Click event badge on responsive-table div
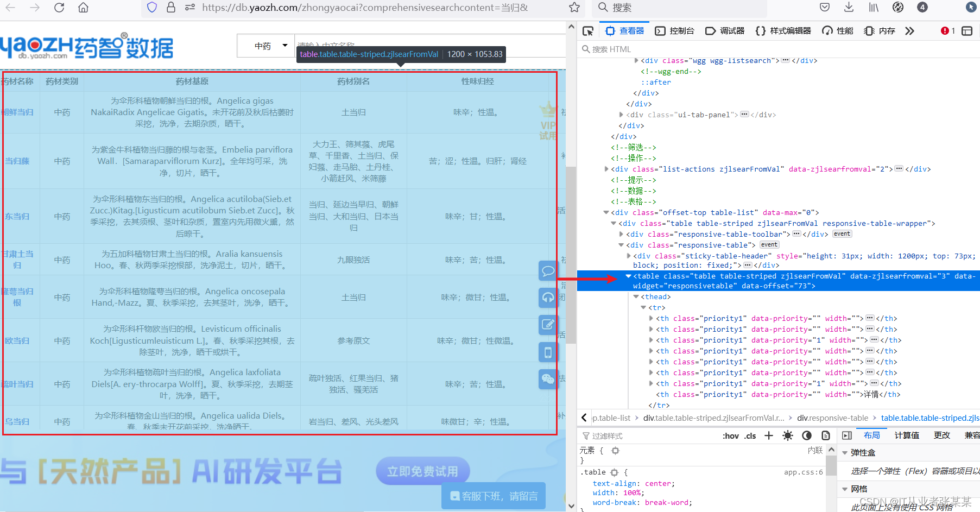Screen dimensions: 980x512 point(769,245)
